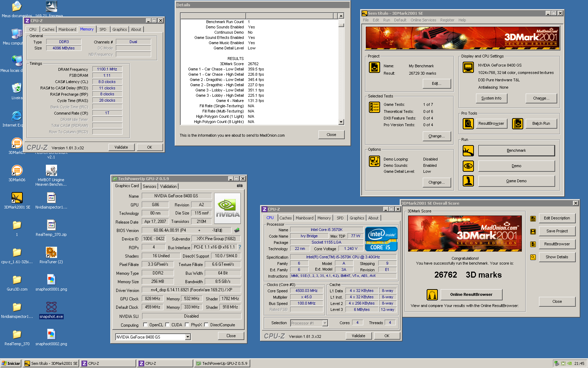Switch to Graphics tab in upper CPU-Z window

point(119,29)
